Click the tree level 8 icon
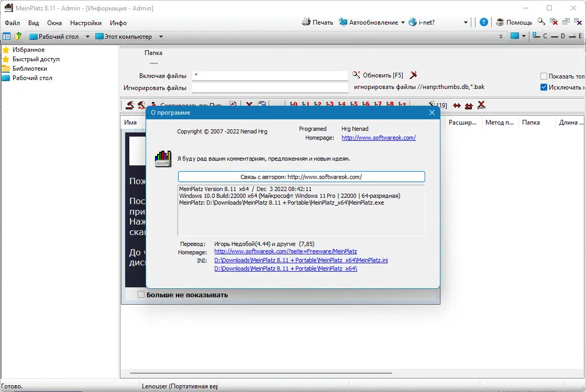The width and height of the screenshot is (586, 392). [390, 104]
